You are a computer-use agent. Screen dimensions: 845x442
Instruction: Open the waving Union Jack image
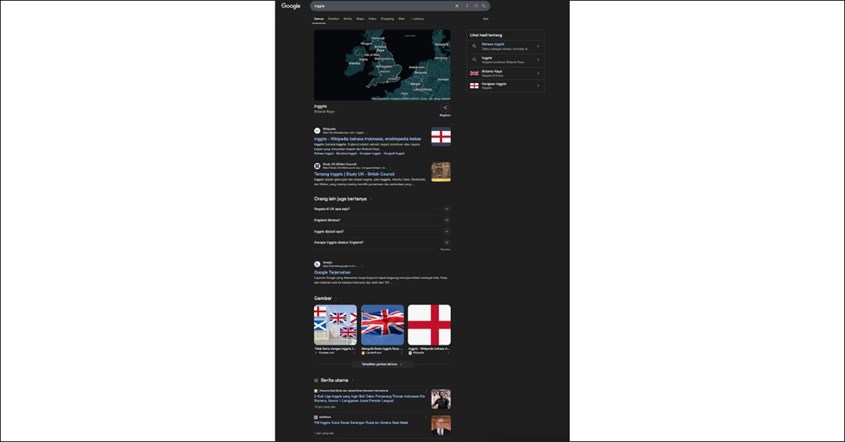coord(383,325)
